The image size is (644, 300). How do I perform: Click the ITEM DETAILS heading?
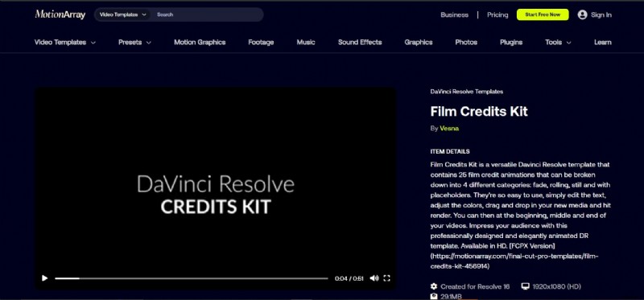(450, 151)
